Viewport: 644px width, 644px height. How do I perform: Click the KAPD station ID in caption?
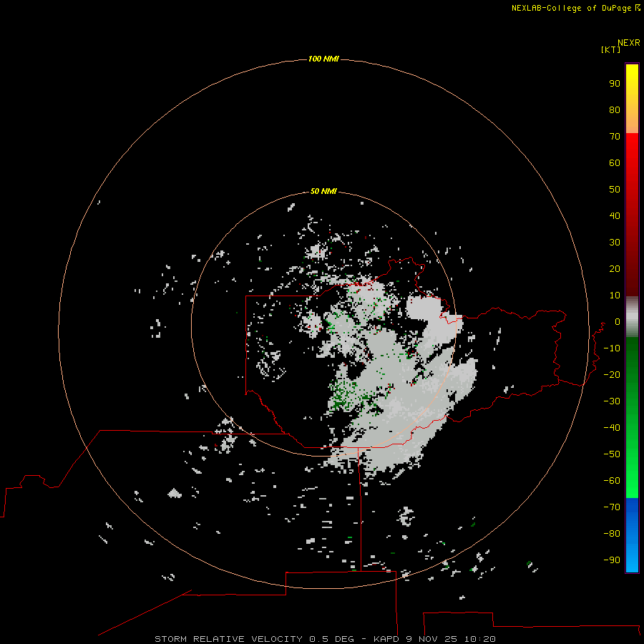386,639
